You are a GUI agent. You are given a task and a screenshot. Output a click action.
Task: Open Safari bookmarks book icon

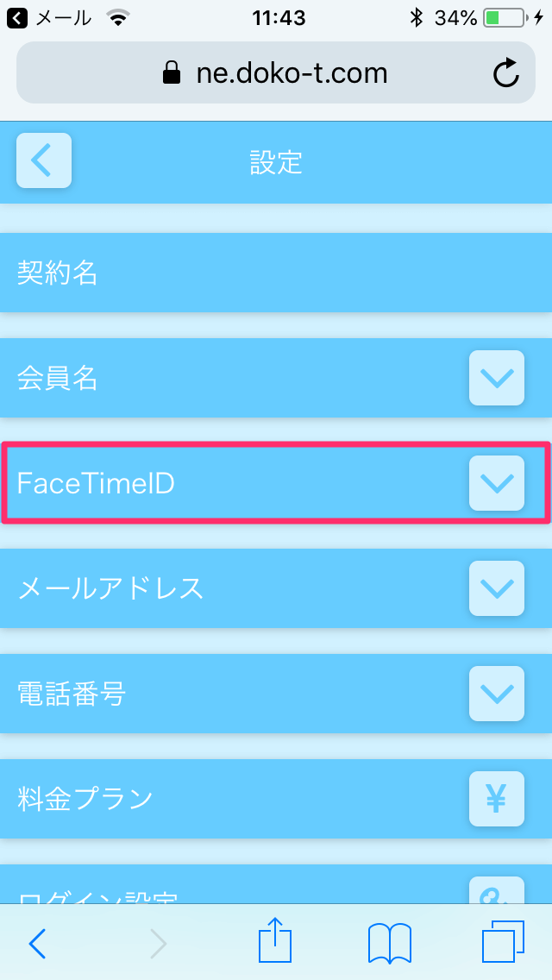389,943
